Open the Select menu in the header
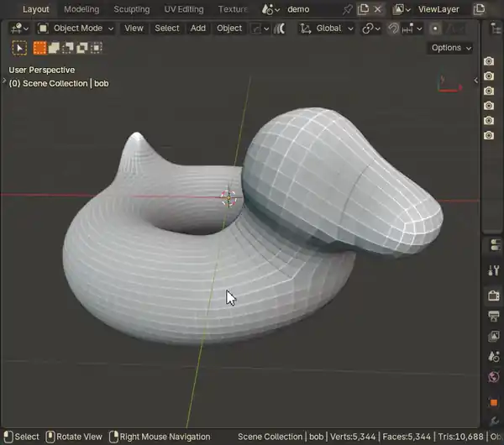 click(x=167, y=29)
